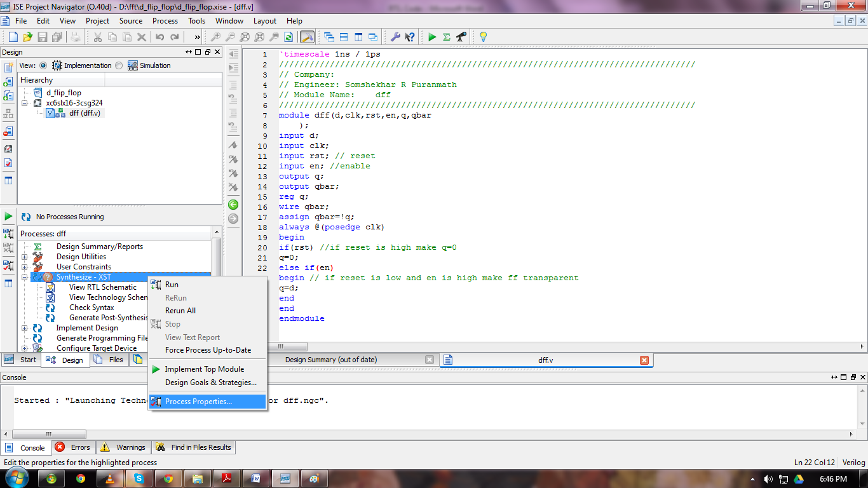Choose Process Properties... in the context menu
Viewport: 868px width, 488px height.
coord(207,402)
